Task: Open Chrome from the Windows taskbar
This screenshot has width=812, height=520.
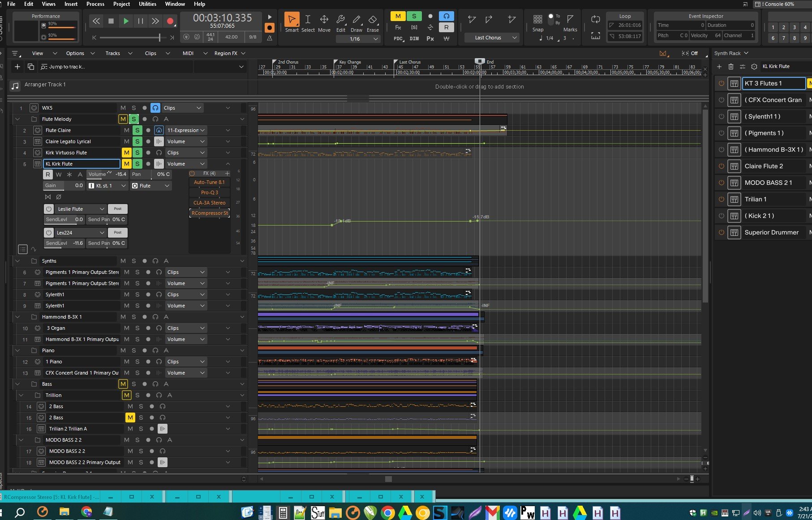Action: pyautogui.click(x=388, y=513)
